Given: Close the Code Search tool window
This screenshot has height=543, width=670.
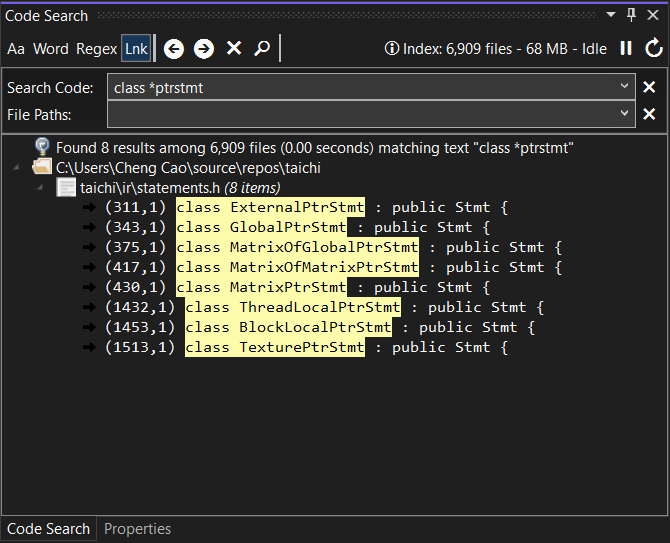Looking at the screenshot, I should [652, 15].
